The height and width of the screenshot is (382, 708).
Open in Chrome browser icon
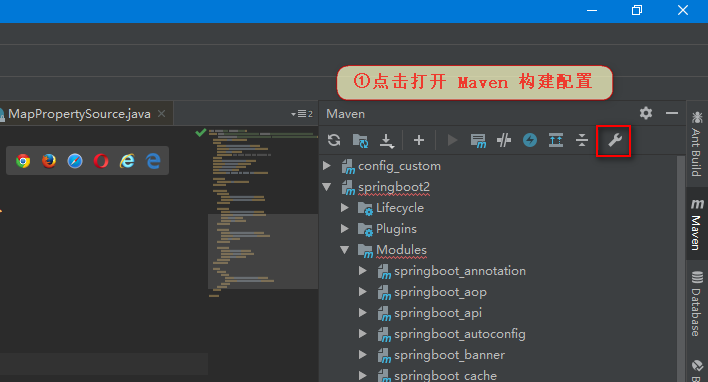pos(23,161)
